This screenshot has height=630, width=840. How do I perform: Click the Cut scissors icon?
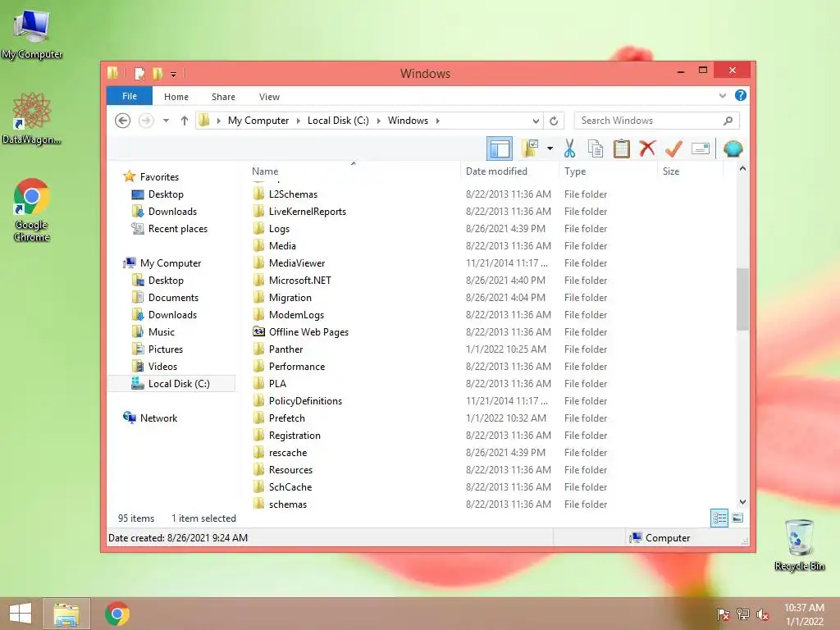click(569, 148)
